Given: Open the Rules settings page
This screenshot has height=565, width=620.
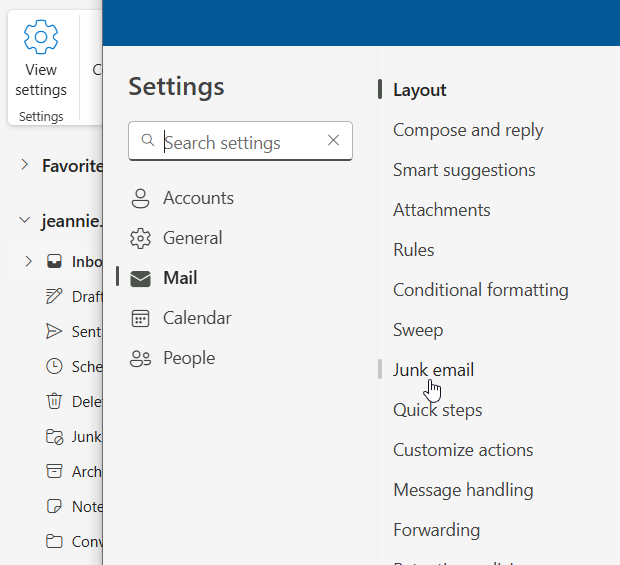Looking at the screenshot, I should point(413,250).
